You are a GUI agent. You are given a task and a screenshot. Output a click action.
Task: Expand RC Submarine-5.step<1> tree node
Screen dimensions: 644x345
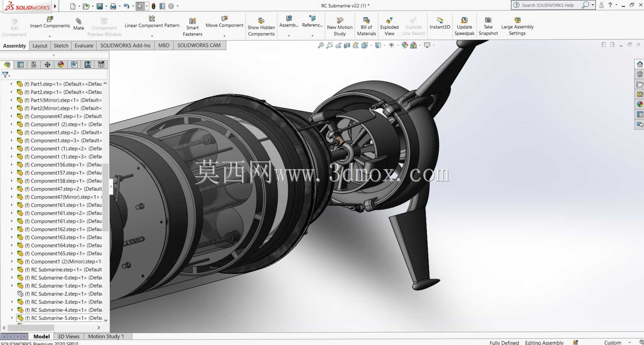coord(12,318)
